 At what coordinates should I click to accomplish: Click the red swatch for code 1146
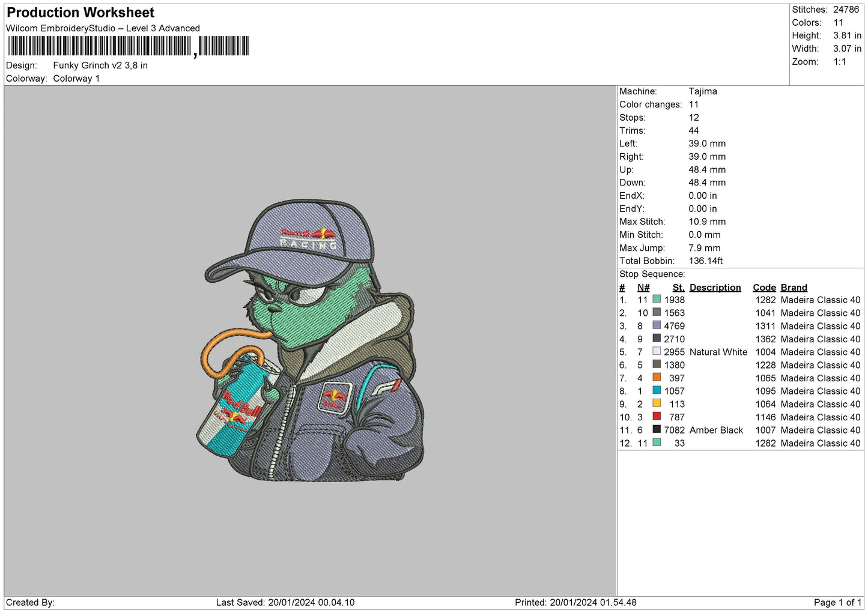point(657,417)
